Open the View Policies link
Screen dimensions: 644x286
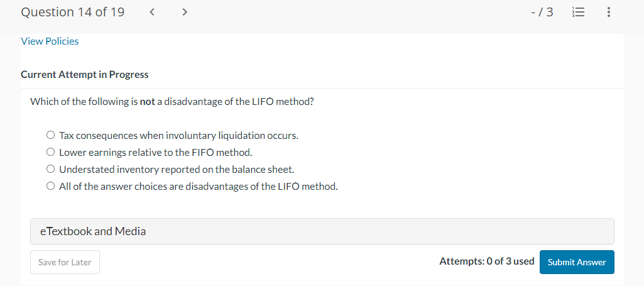[x=50, y=41]
